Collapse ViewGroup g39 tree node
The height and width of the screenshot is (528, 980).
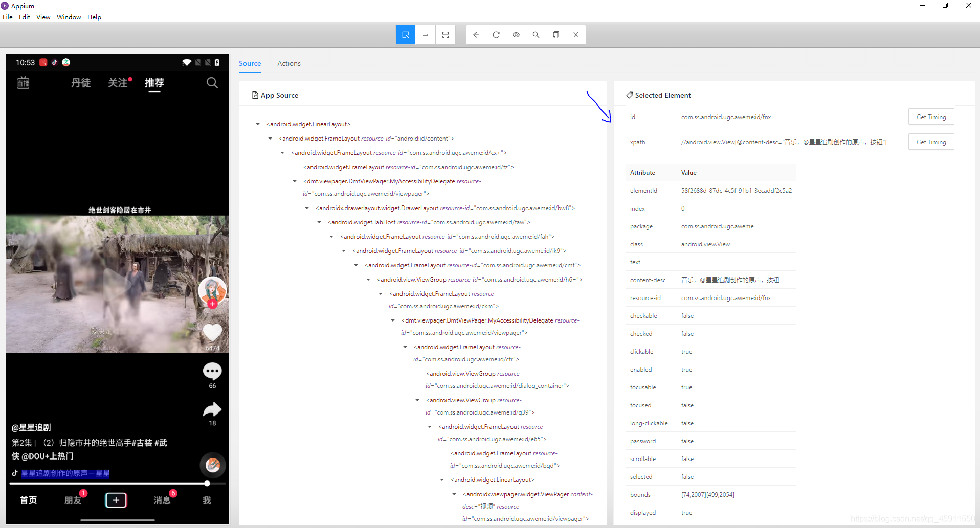click(x=417, y=400)
